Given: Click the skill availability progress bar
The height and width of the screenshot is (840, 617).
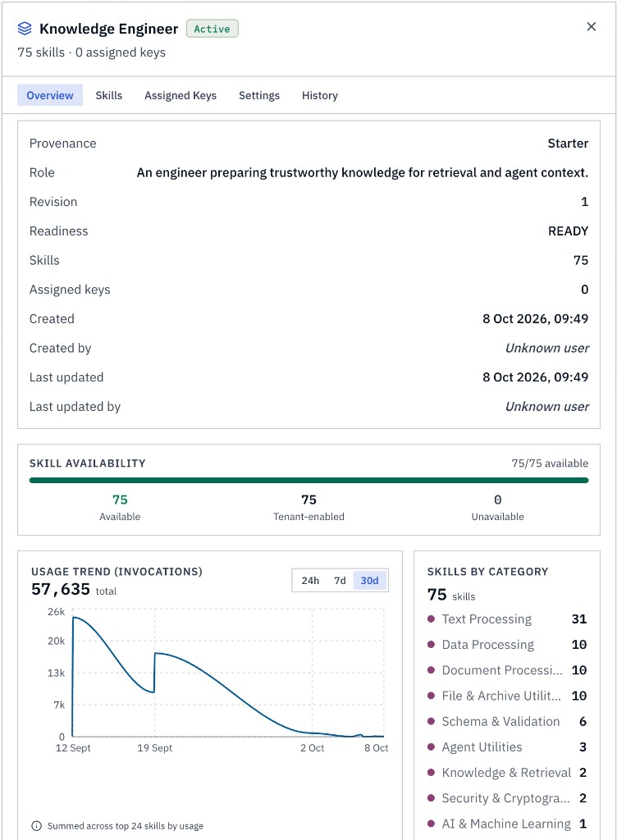Looking at the screenshot, I should point(309,481).
